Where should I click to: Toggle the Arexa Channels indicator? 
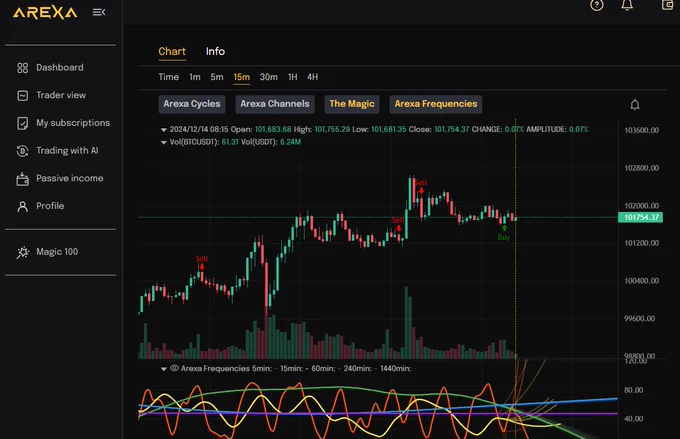click(275, 104)
